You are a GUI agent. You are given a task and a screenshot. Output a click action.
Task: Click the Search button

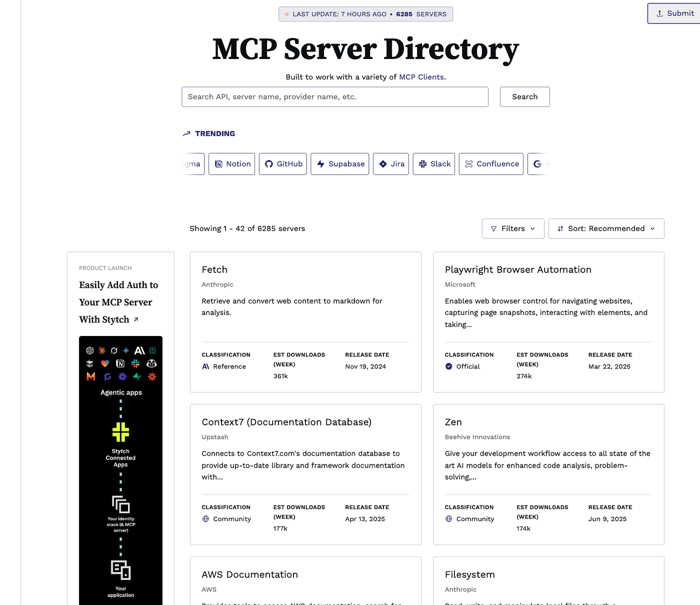[524, 97]
